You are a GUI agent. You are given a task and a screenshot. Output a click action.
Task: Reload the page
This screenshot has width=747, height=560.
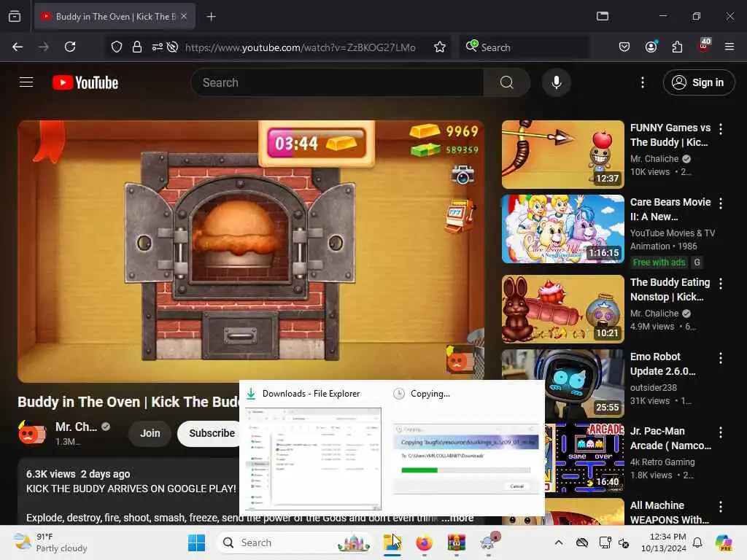point(70,47)
